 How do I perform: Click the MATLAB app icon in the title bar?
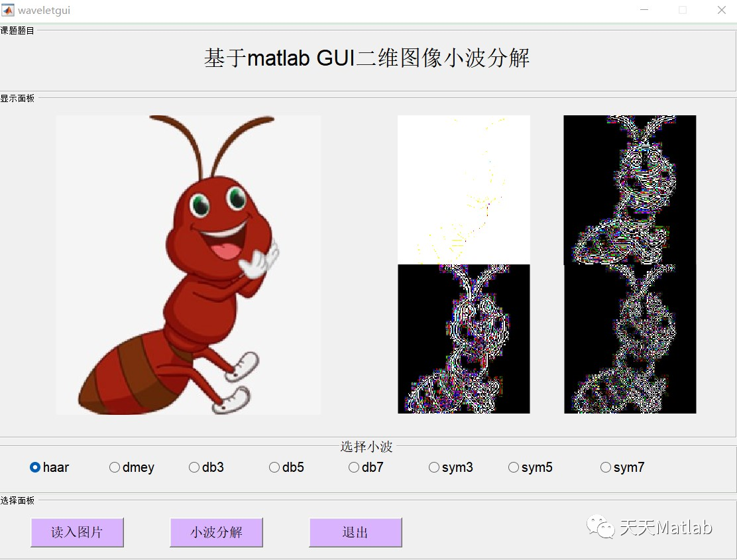point(9,9)
